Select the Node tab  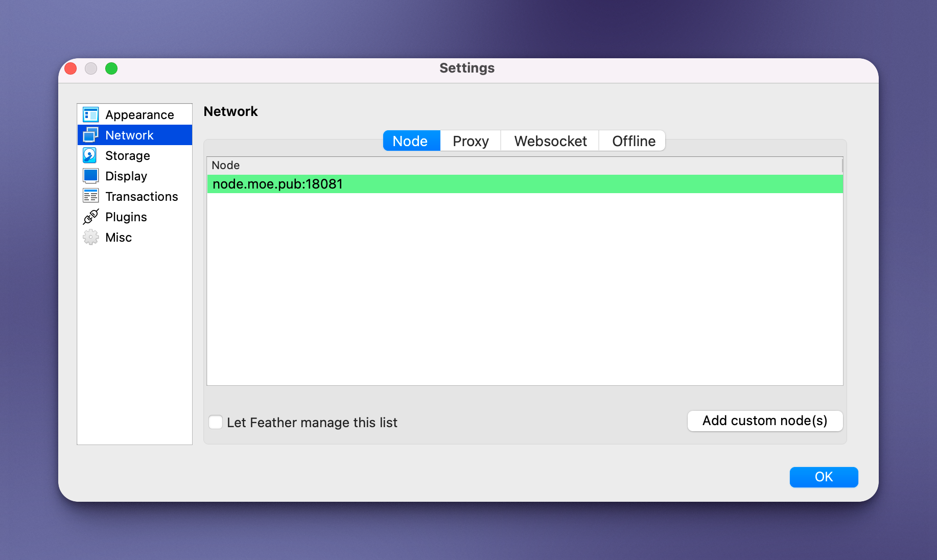410,141
